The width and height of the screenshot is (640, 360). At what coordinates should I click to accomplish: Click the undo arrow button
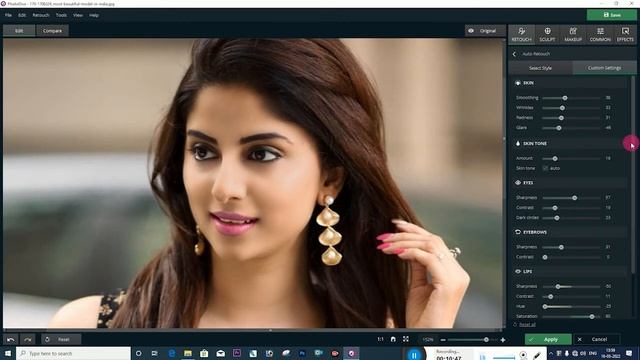[11, 339]
